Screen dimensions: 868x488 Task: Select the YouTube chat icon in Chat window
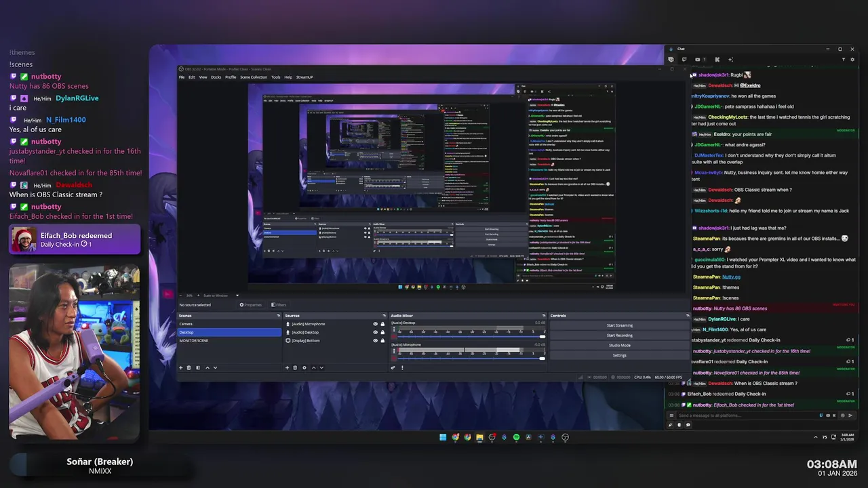tap(698, 60)
